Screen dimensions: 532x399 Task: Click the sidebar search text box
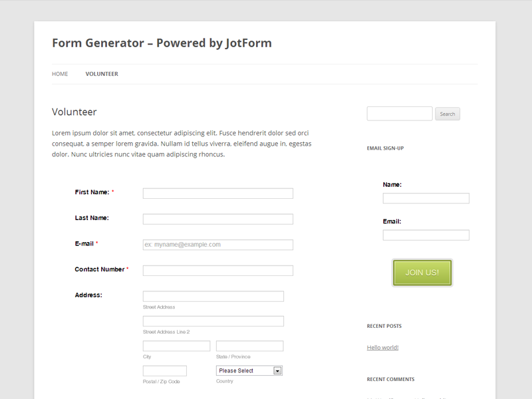click(399, 114)
